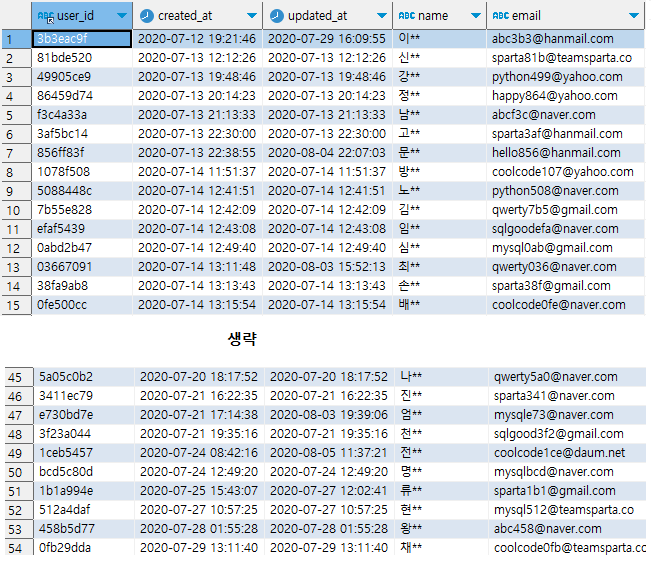Open the email column filter dropdown
The image size is (651, 562).
634,16
